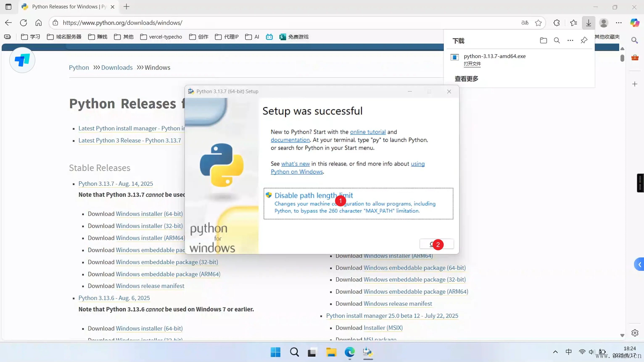The height and width of the screenshot is (362, 644).
Task: Click the page translate icon in address bar
Action: pyautogui.click(x=525, y=23)
